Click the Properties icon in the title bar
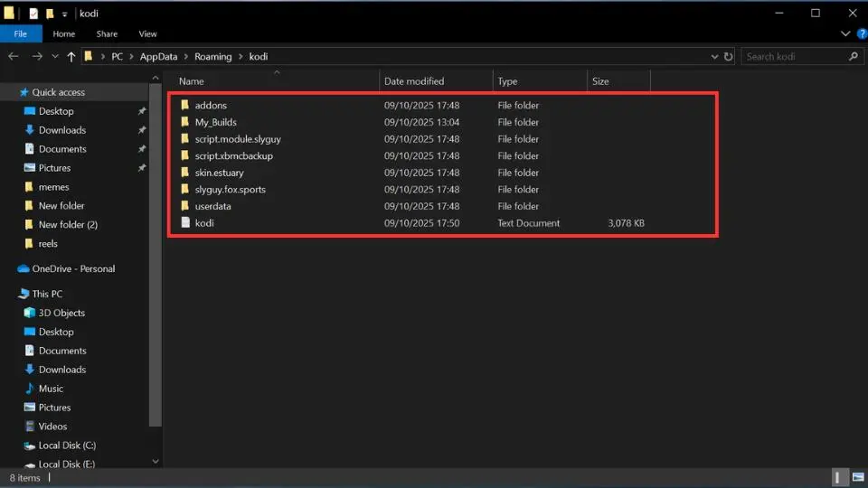868x488 pixels. click(33, 13)
